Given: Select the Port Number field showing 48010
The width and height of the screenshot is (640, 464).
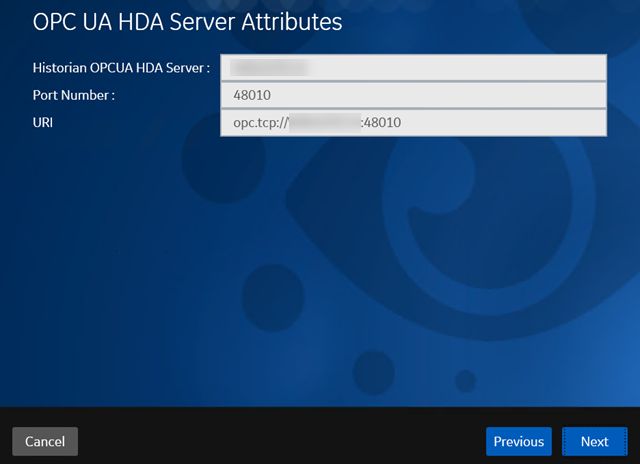Looking at the screenshot, I should click(x=413, y=95).
